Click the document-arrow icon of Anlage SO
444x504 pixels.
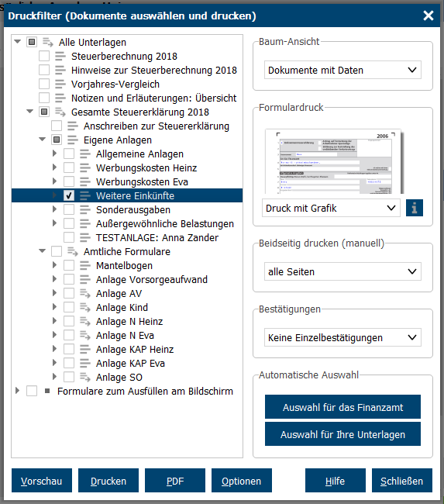[x=85, y=377]
